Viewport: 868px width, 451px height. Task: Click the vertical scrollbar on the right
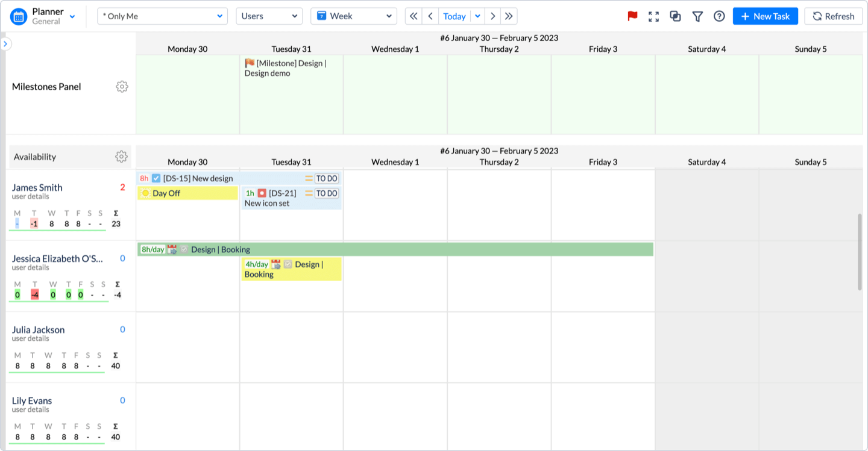[x=860, y=252]
